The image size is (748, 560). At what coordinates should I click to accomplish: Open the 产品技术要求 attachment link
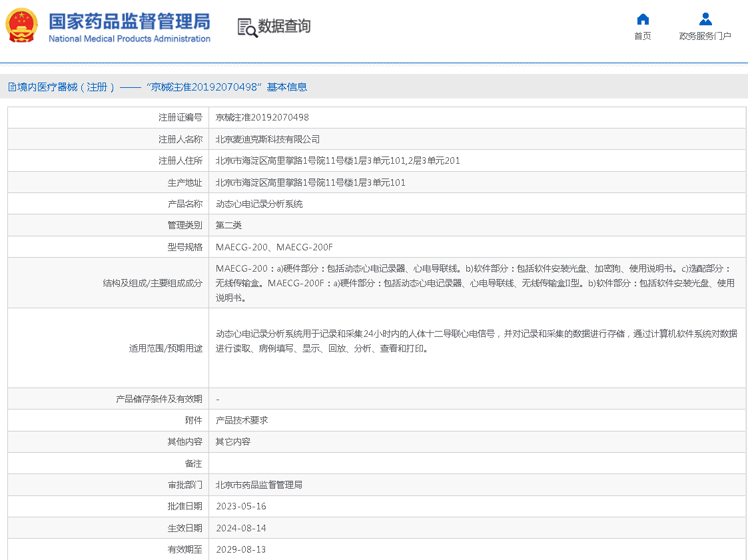(x=242, y=420)
